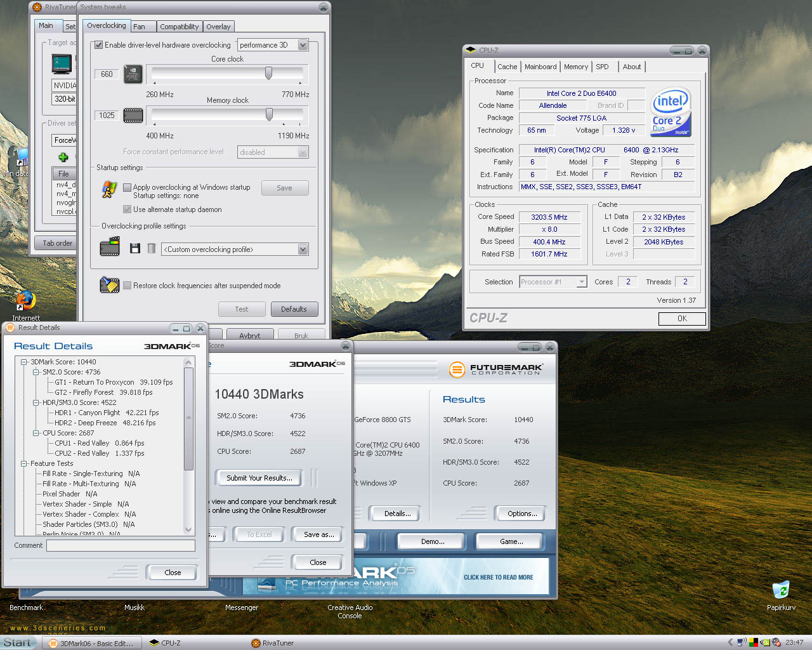
Task: Click the Comment input field
Action: tap(121, 545)
